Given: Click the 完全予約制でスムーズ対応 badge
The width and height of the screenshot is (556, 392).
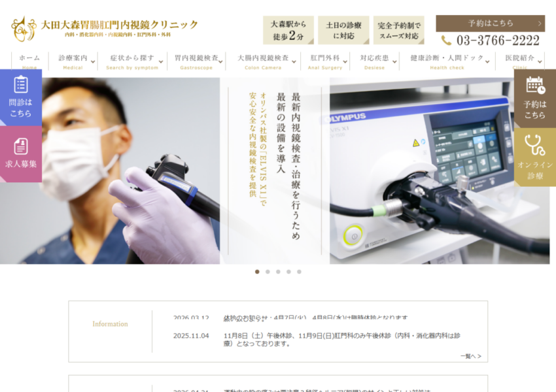Looking at the screenshot, I should pos(399,30).
